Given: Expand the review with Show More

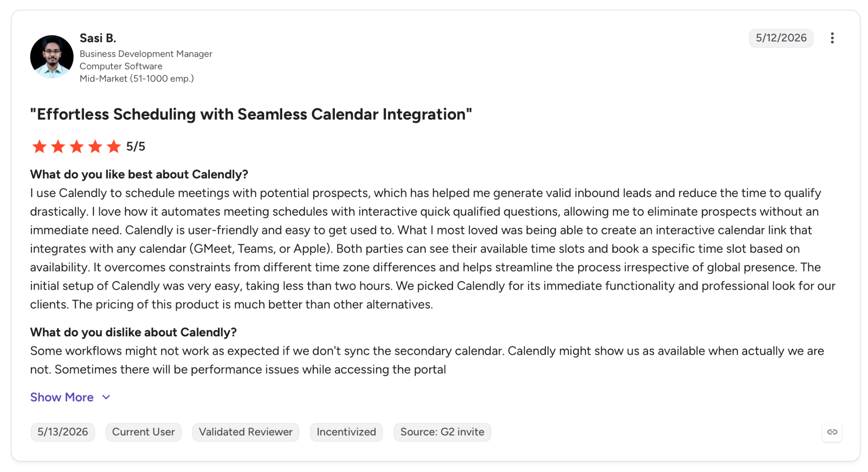Looking at the screenshot, I should point(62,397).
